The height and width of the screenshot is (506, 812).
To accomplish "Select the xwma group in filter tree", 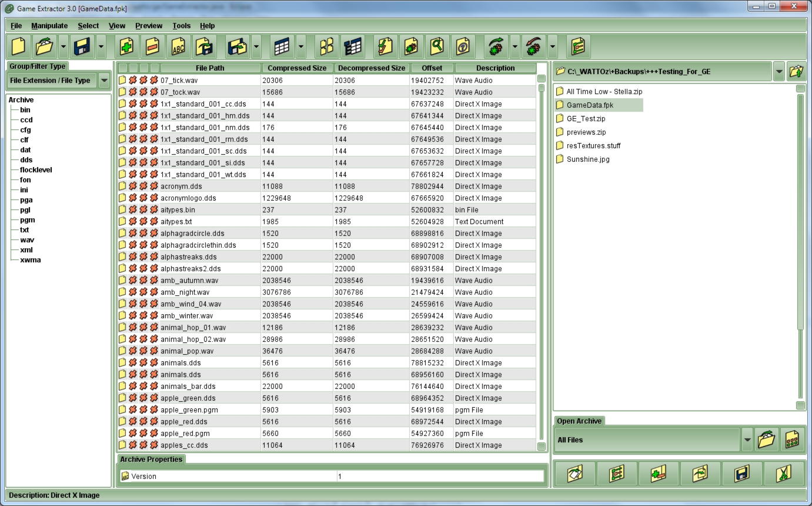I will coord(31,260).
